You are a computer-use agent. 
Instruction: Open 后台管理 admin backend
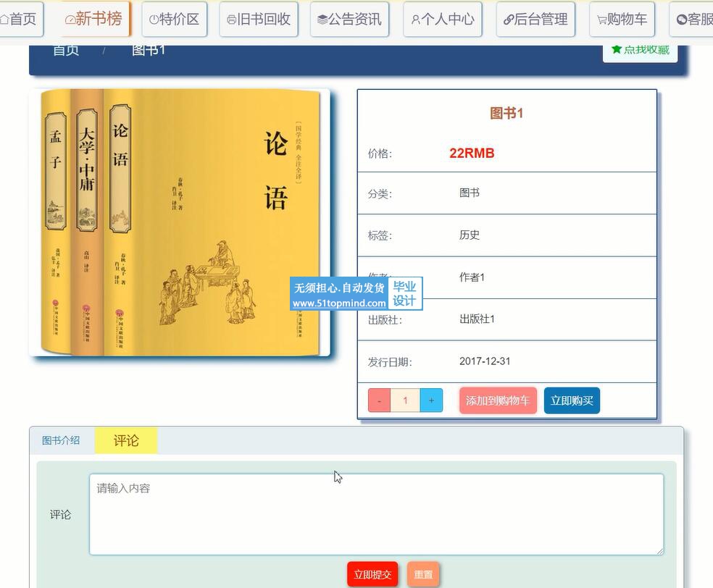point(535,19)
